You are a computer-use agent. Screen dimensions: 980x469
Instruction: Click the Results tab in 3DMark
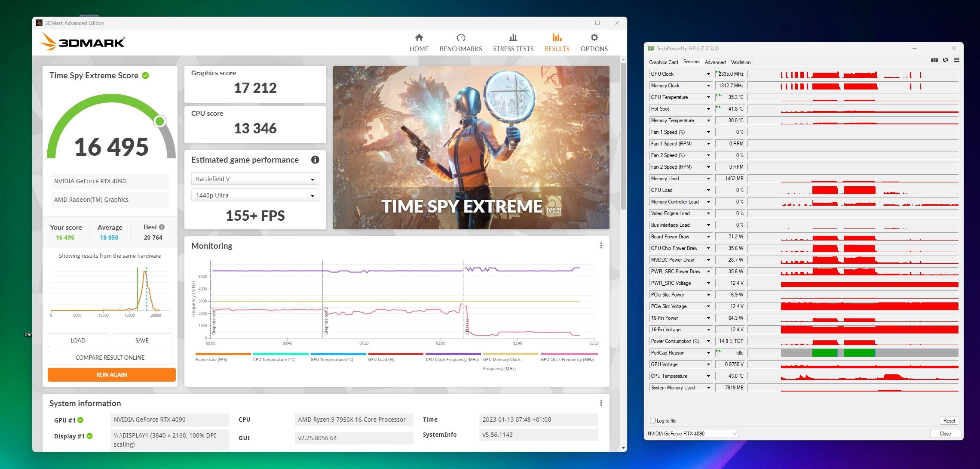557,43
